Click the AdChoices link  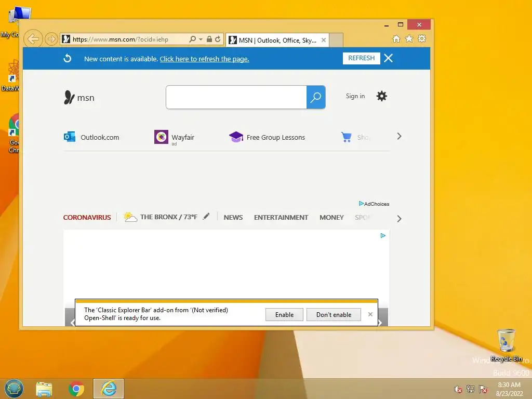374,204
